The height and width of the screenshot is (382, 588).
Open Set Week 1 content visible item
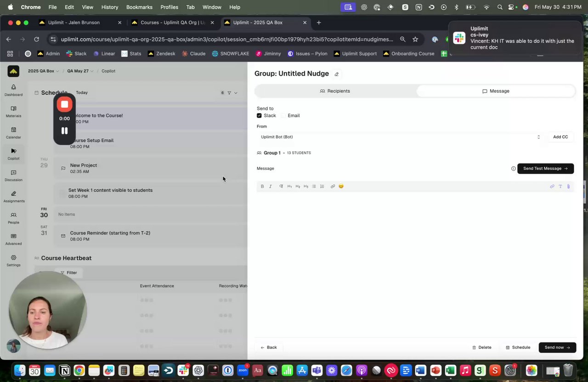(x=150, y=193)
